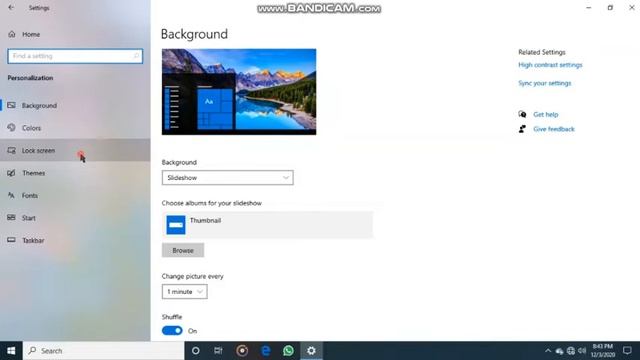Click the Colors palette icon in sidebar
Image resolution: width=640 pixels, height=360 pixels.
pyautogui.click(x=11, y=128)
